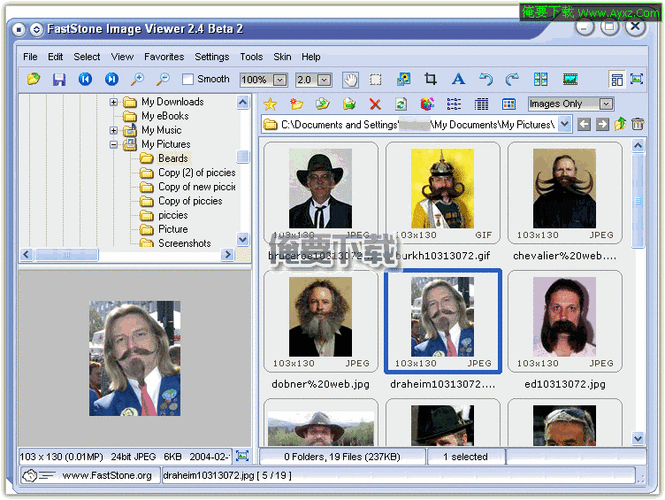Open the Tools menu
The height and width of the screenshot is (500, 665).
coord(251,57)
